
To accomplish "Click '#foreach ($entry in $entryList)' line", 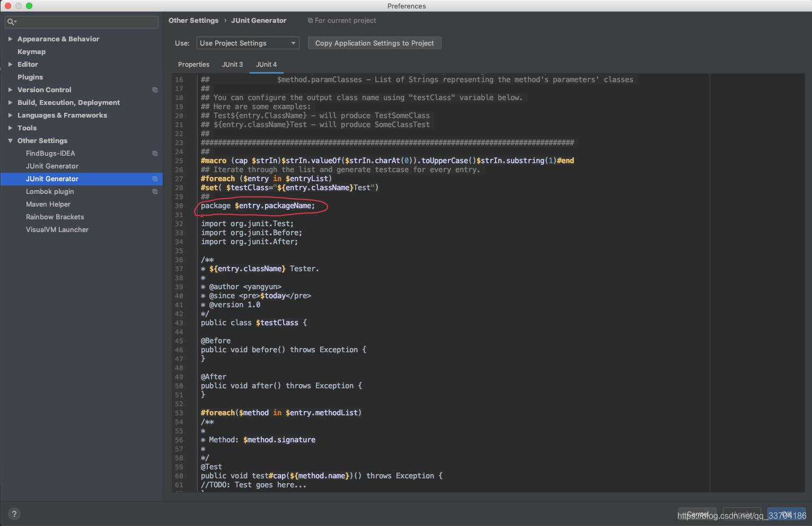I will [x=266, y=179].
